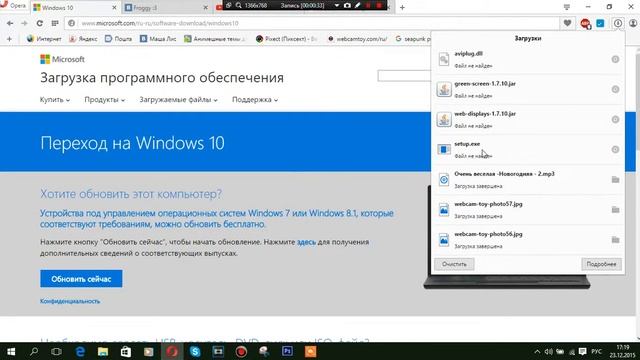Expand the Купить menu
The height and width of the screenshot is (360, 640).
(x=55, y=100)
